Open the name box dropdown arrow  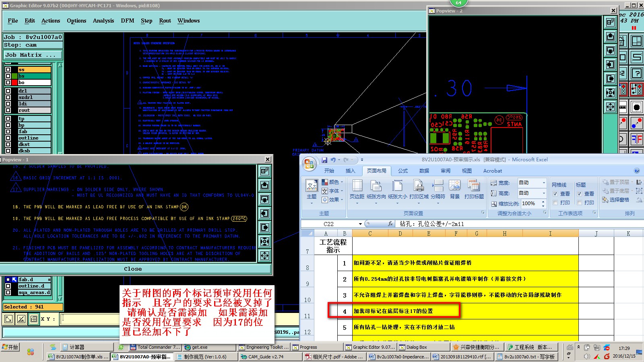360,224
